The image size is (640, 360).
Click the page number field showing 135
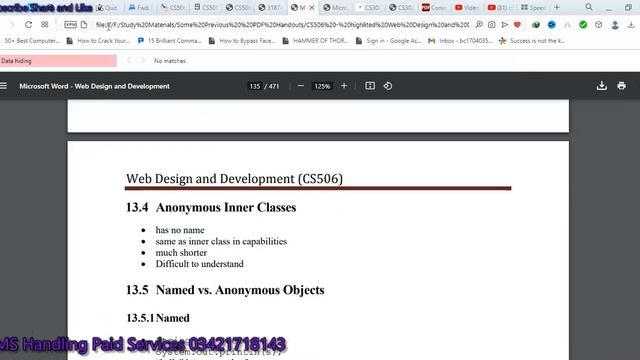tap(255, 86)
